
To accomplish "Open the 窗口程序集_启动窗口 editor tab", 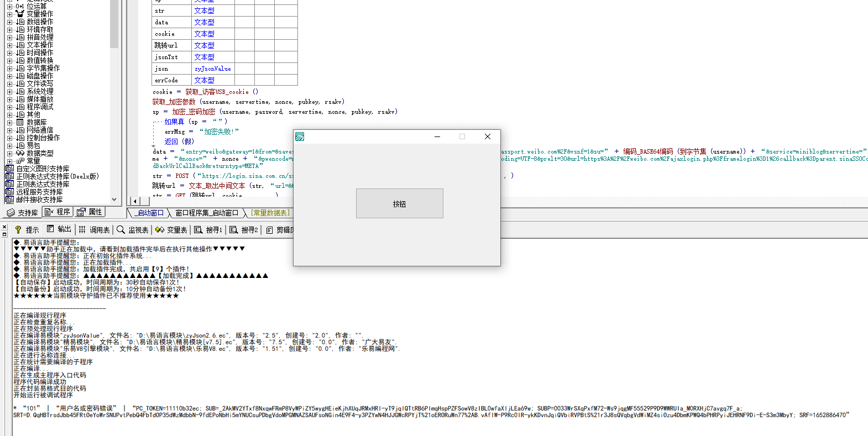I will [207, 213].
